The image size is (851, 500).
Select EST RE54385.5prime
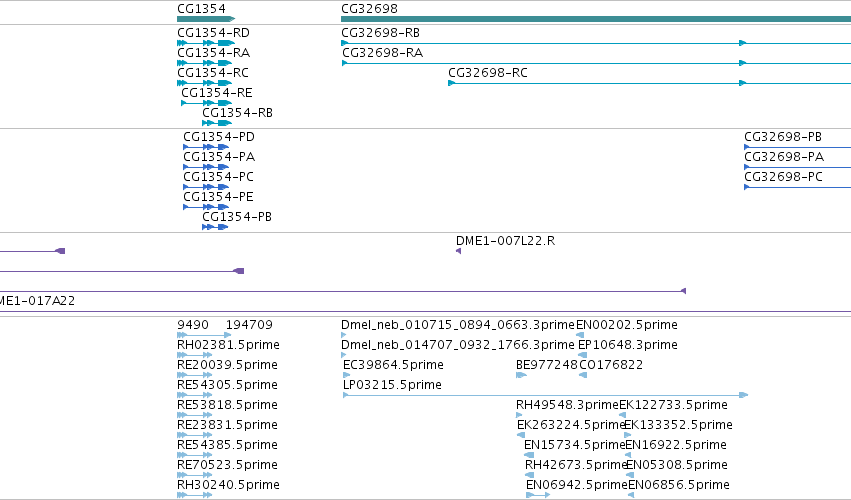[227, 445]
